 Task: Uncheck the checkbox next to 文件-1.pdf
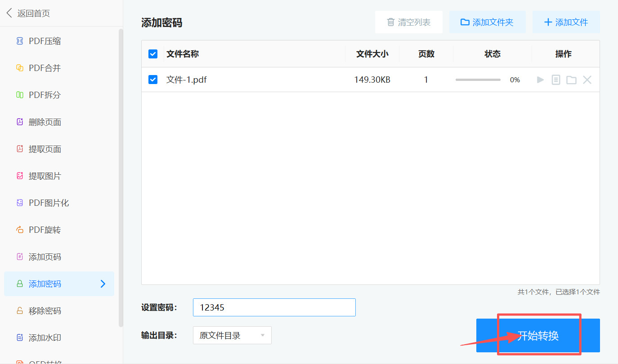tap(153, 80)
